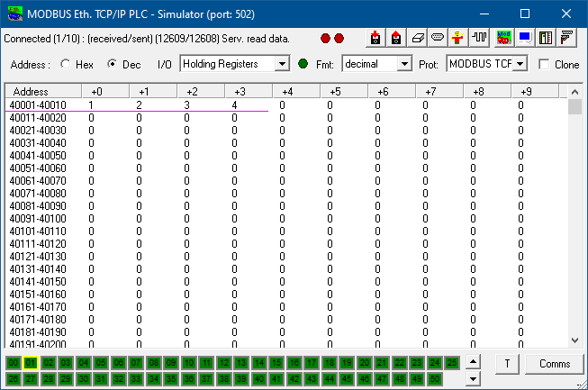Click register value 4 in row 40001-40010
588x390 pixels.
click(x=234, y=105)
